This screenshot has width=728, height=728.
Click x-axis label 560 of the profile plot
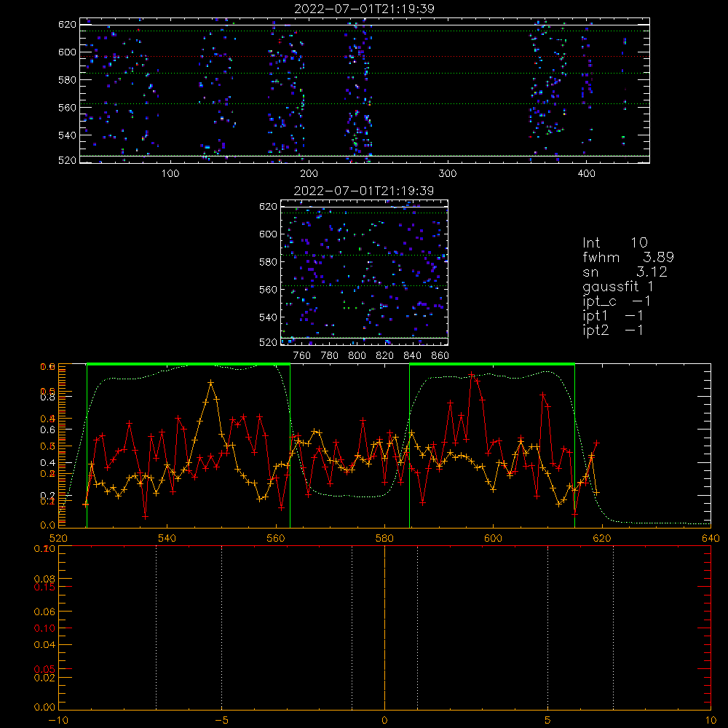pos(276,538)
